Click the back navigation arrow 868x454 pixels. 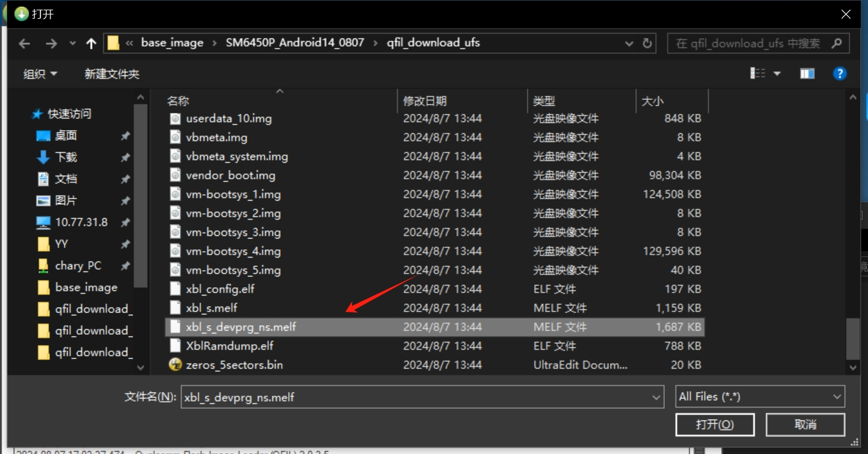coord(24,43)
